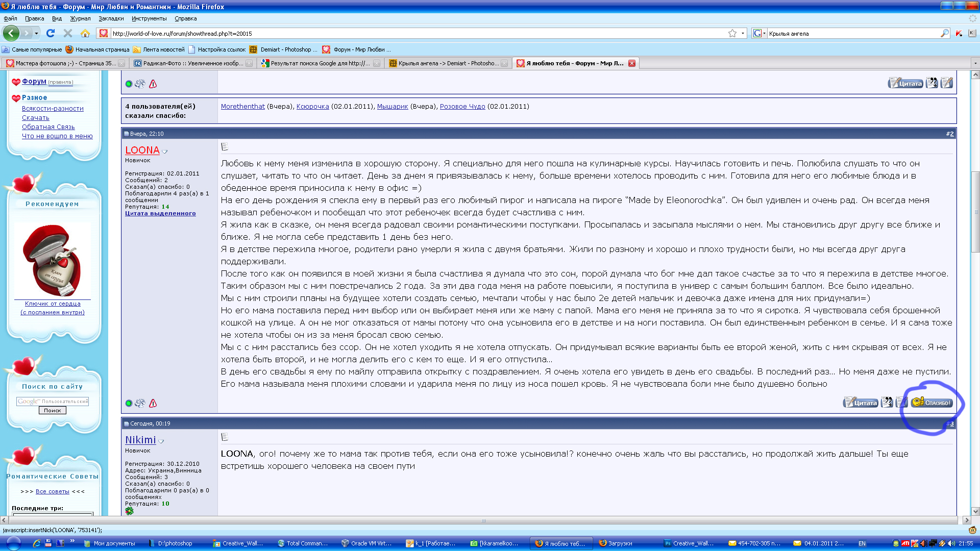
Task: Open the back/forward history dropdown arrow
Action: [x=37, y=33]
